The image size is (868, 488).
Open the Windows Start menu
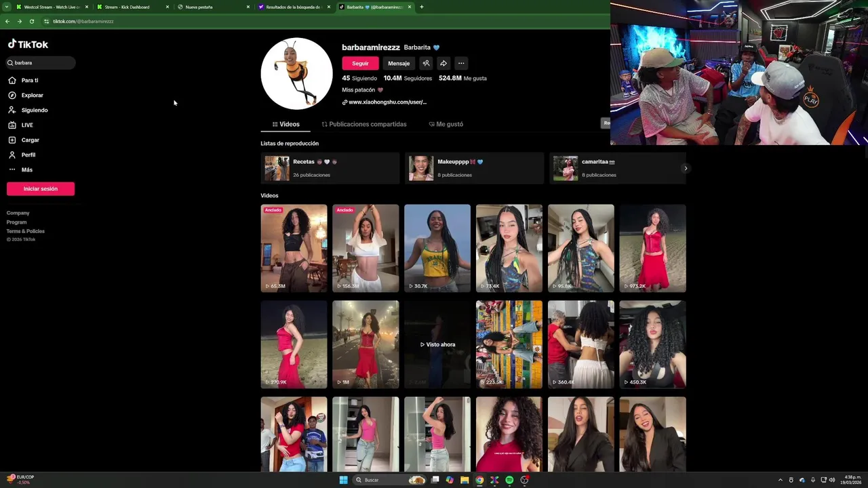point(343,480)
